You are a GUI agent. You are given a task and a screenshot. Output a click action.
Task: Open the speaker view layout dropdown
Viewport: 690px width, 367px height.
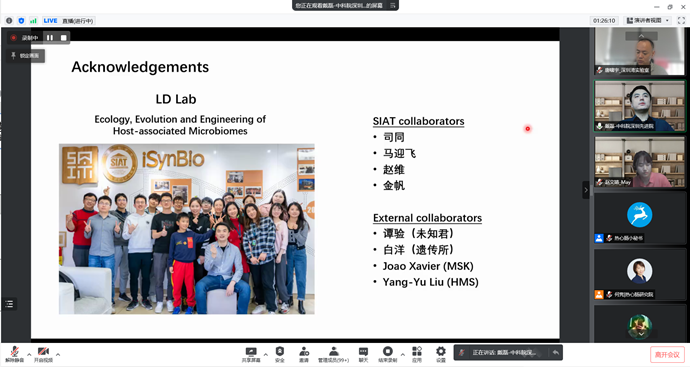648,21
